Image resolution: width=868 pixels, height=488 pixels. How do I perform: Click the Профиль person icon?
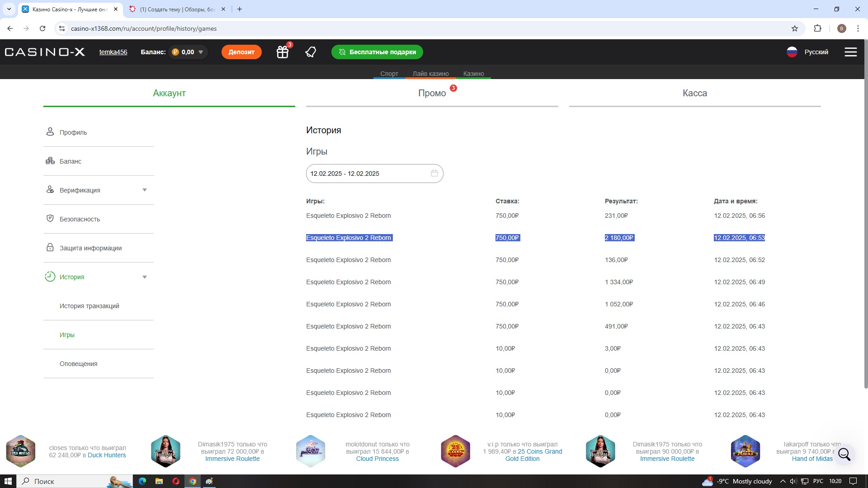pos(50,131)
